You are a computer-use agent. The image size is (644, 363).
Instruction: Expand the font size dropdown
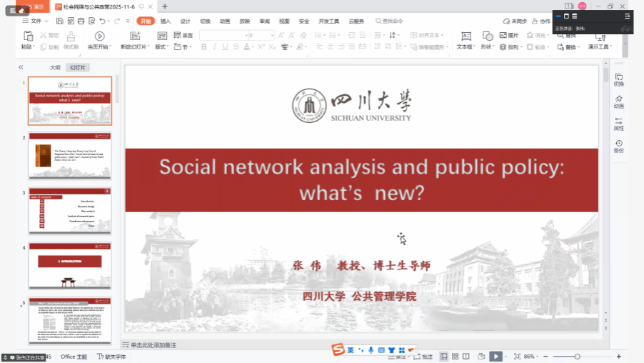271,35
